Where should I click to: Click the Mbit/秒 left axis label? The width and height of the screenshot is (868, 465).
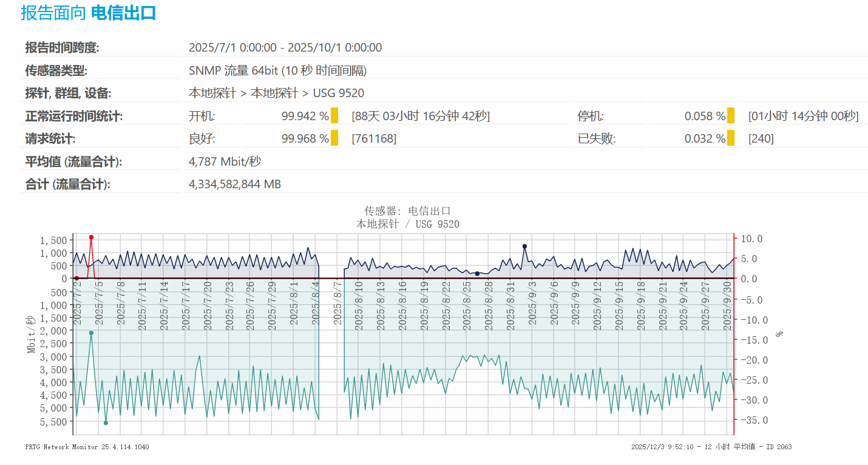(x=31, y=334)
